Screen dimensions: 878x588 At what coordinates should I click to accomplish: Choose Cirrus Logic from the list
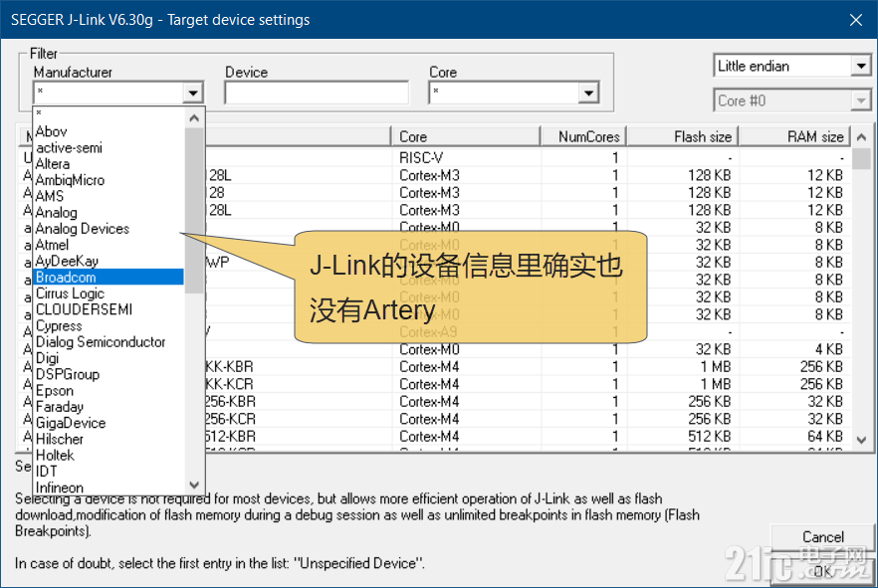(x=109, y=294)
